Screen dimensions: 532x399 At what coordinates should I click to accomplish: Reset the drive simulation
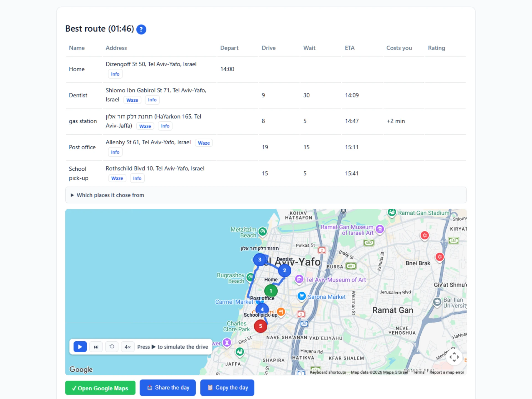(112, 347)
